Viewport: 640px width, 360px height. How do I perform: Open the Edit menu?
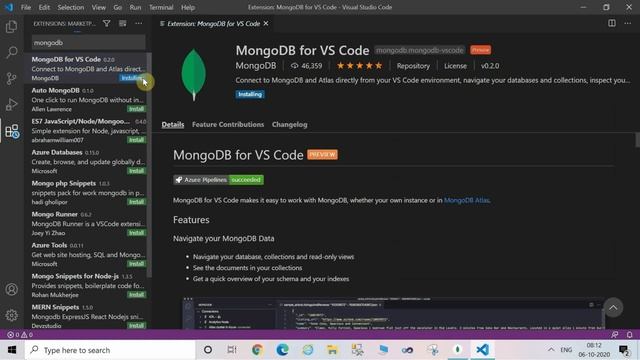tap(44, 7)
